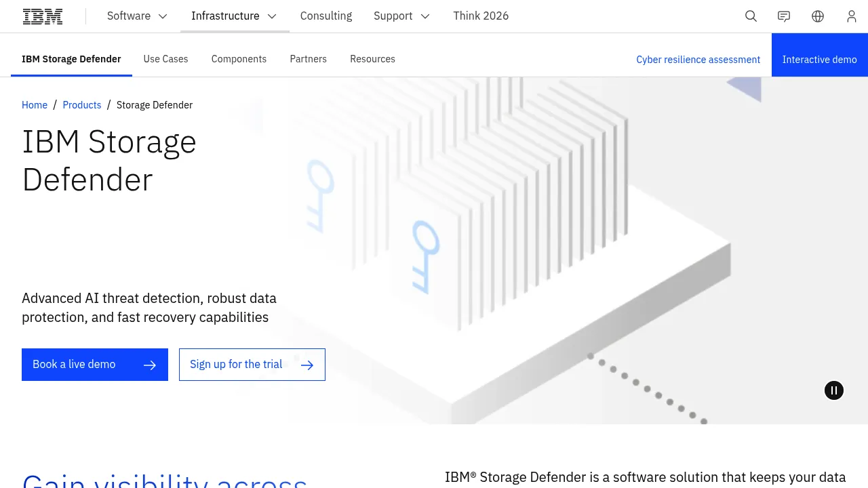Expand the Software dropdown menu
The image size is (868, 488).
click(x=137, y=16)
